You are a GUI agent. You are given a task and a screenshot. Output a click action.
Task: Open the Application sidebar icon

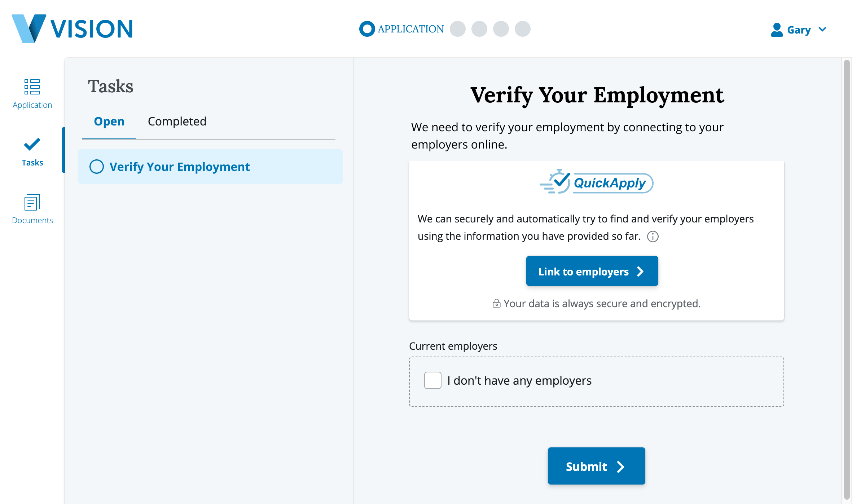[x=32, y=87]
